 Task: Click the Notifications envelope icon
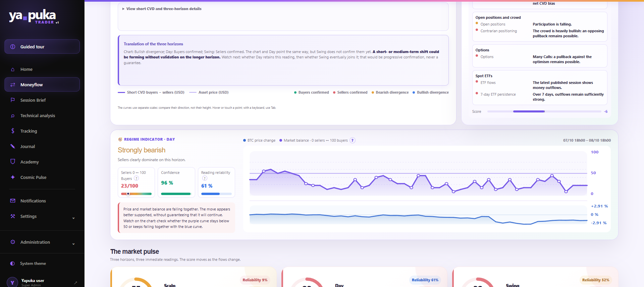13,201
